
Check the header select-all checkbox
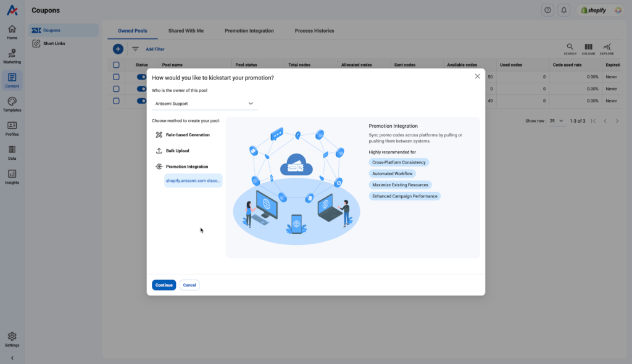pyautogui.click(x=116, y=65)
